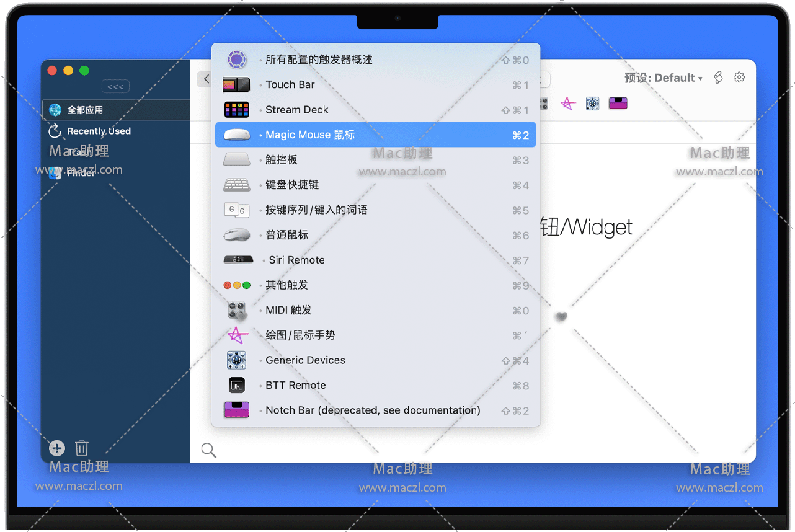This screenshot has width=795, height=532.
Task: Open Recently Used in the sidebar
Action: coord(115,131)
